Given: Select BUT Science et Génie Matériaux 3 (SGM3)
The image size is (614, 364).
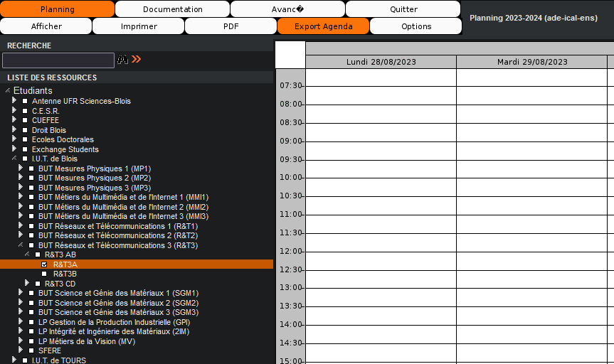Looking at the screenshot, I should 118,312.
